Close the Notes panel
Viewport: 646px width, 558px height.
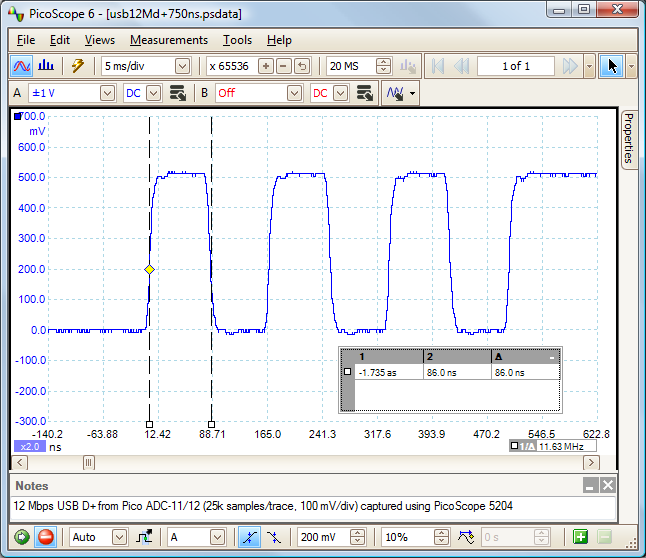point(608,485)
